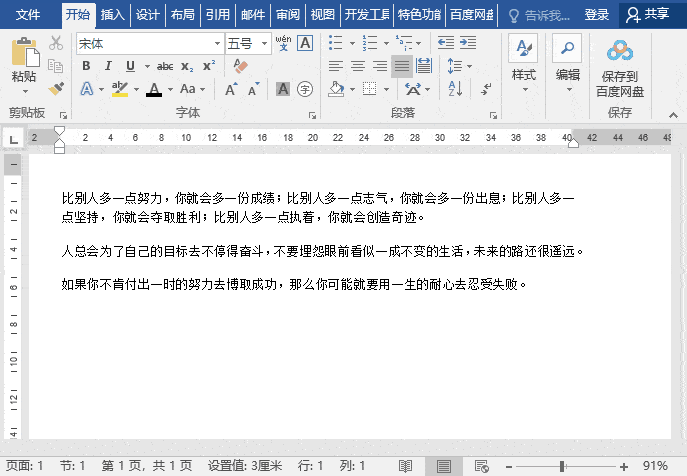Click the numbered list icon
Image resolution: width=687 pixels, height=476 pixels.
pos(370,43)
